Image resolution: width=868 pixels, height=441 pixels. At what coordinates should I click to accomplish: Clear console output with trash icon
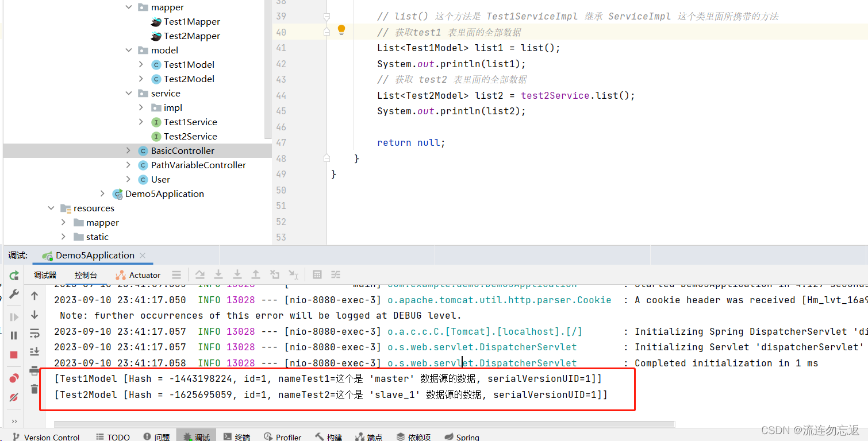click(34, 390)
